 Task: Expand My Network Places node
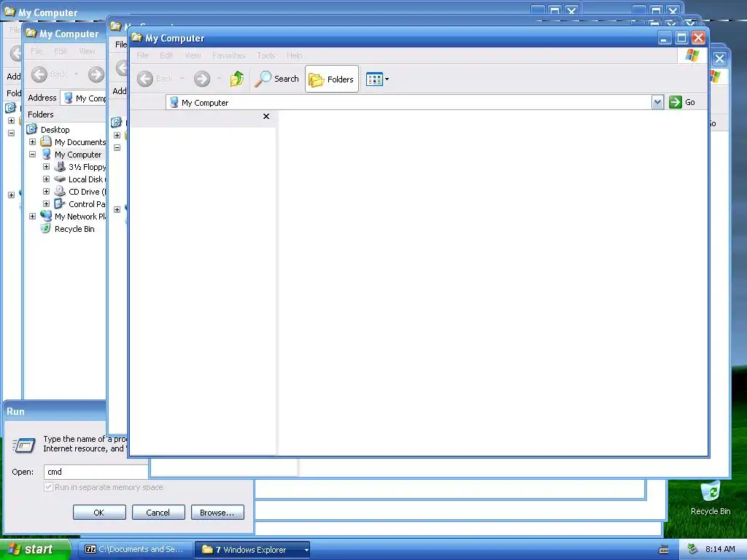click(x=32, y=216)
